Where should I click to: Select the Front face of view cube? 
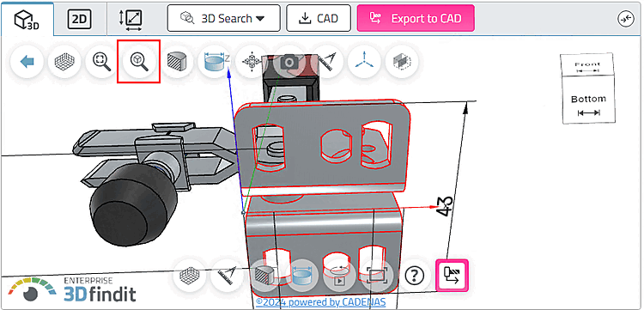tap(587, 65)
